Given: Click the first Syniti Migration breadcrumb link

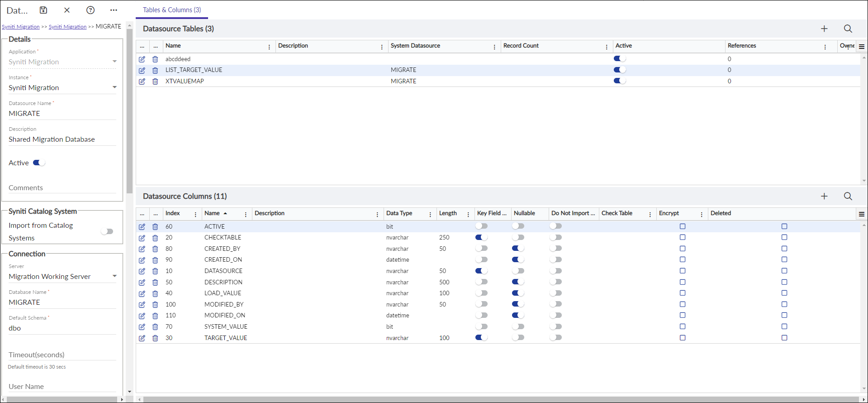Looking at the screenshot, I should (21, 27).
